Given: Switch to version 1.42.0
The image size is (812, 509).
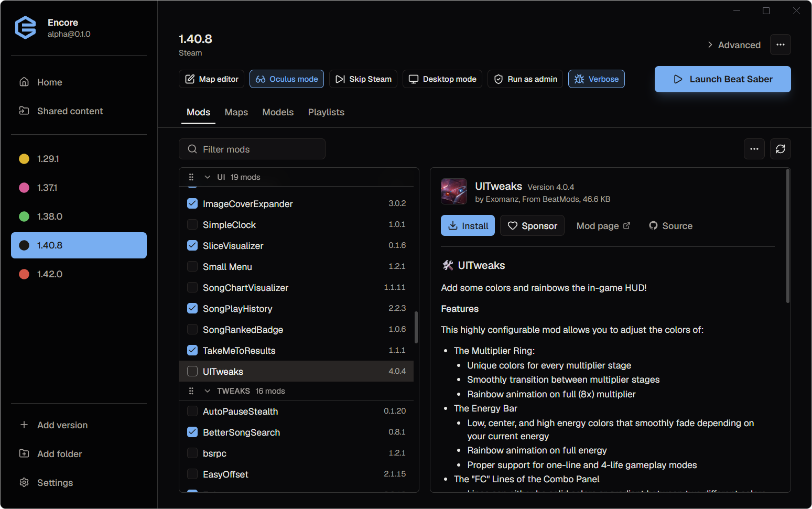Looking at the screenshot, I should (x=79, y=274).
